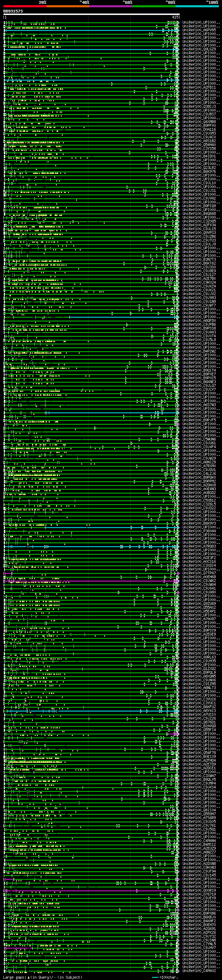Open hit label UniRef100_A2FBI1
Viewport: 222px width, 980px height.
(x=199, y=88)
